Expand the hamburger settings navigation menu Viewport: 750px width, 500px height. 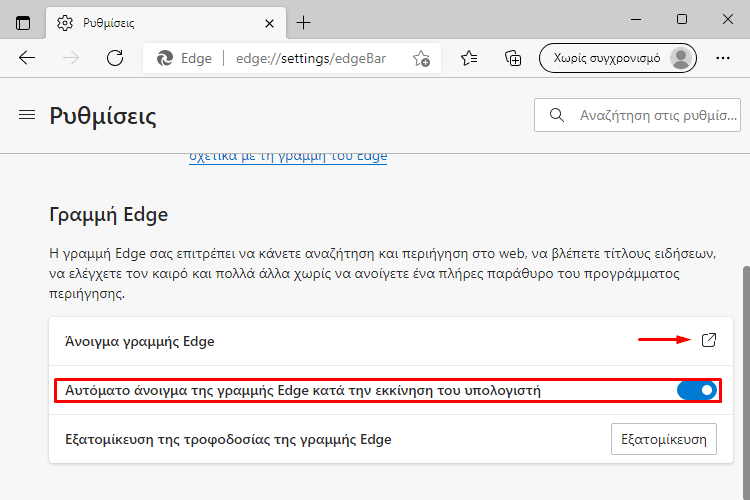pyautogui.click(x=27, y=115)
